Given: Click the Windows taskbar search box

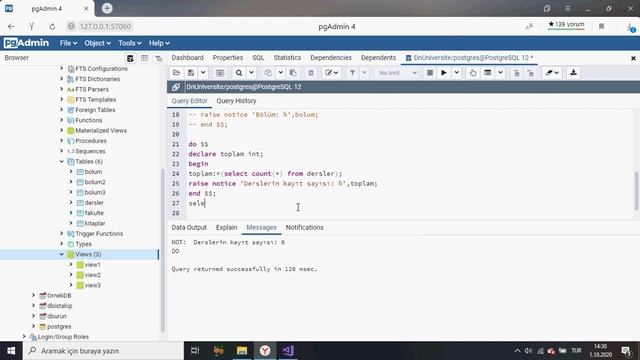Looking at the screenshot, I should pyautogui.click(x=103, y=351).
